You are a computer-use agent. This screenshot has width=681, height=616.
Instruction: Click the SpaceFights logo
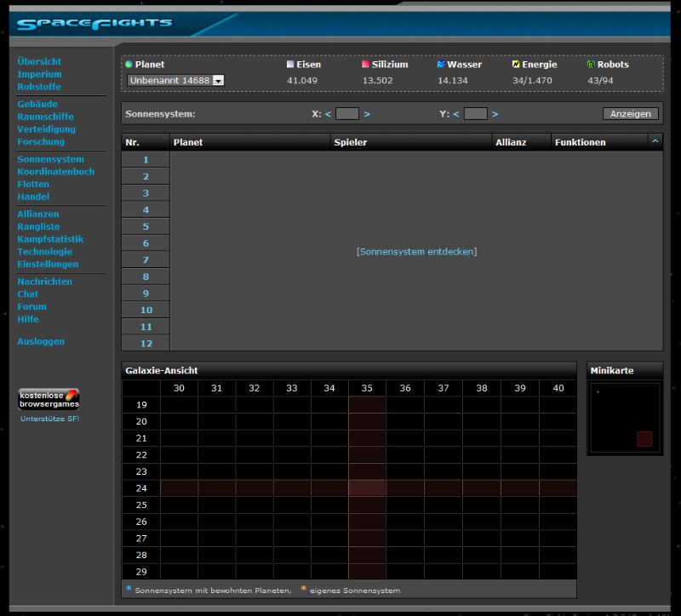95,24
